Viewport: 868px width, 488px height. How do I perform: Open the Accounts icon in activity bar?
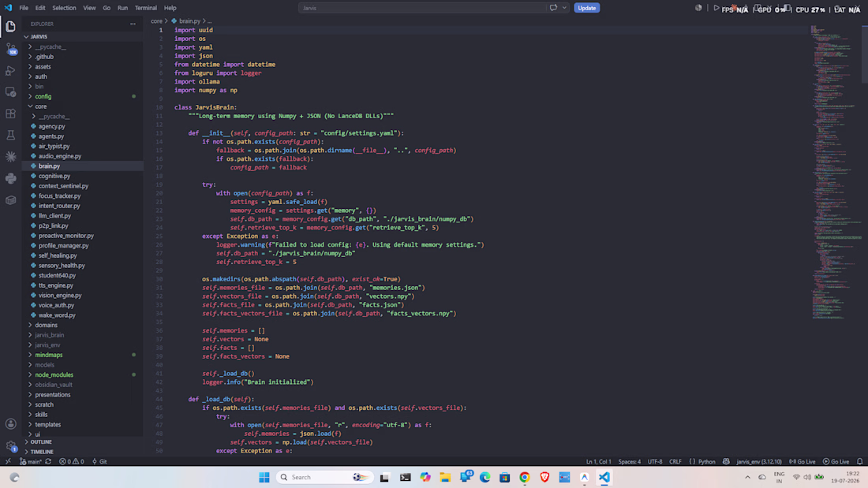point(10,424)
